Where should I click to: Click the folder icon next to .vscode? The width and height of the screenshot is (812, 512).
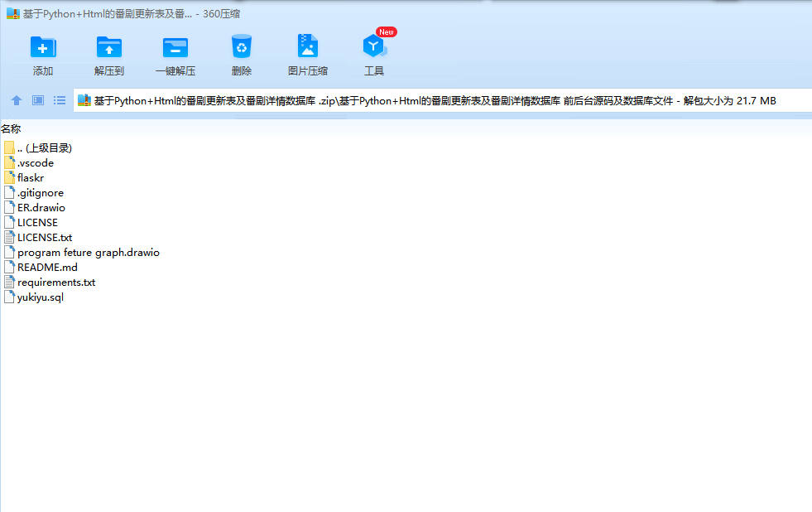pos(9,162)
